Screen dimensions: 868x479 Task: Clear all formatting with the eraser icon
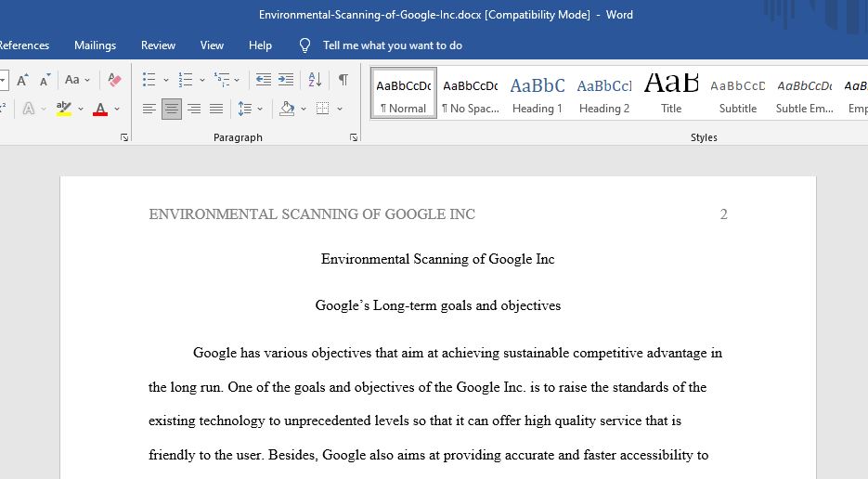click(114, 80)
